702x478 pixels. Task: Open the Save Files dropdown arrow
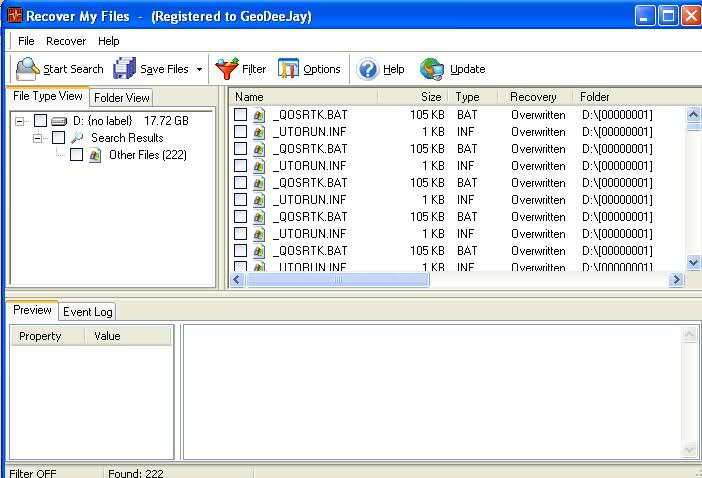(x=199, y=69)
